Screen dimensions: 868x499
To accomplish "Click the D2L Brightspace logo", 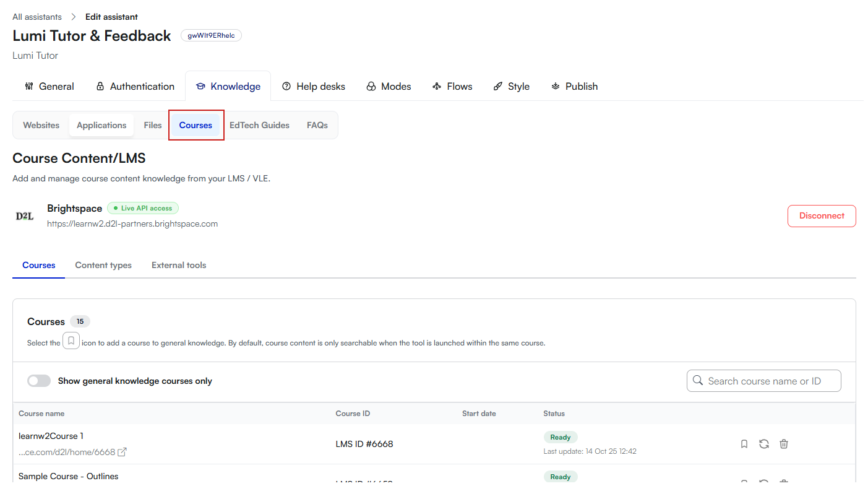I will 25,216.
